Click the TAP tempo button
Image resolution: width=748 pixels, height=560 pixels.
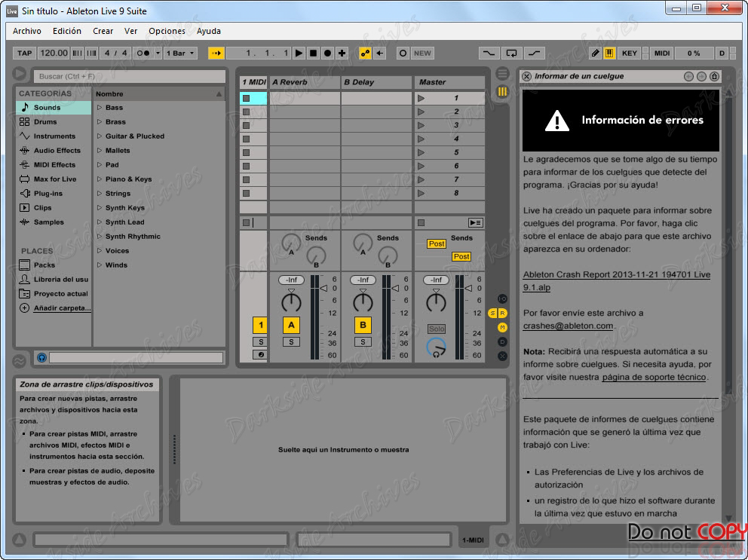pyautogui.click(x=24, y=53)
